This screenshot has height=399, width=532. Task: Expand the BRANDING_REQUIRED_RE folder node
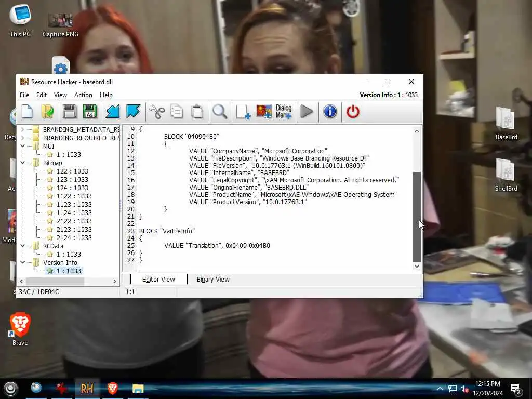pos(22,138)
